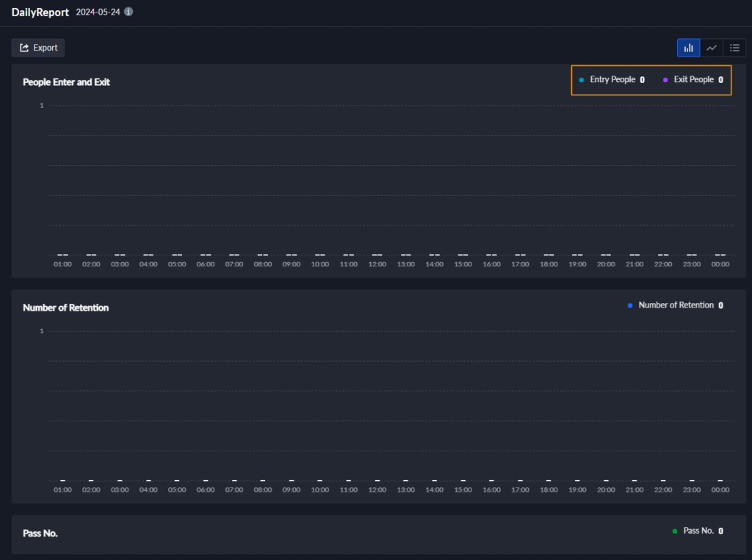The height and width of the screenshot is (560, 752).
Task: Click 00:00 label in Number of Retention chart
Action: (720, 490)
